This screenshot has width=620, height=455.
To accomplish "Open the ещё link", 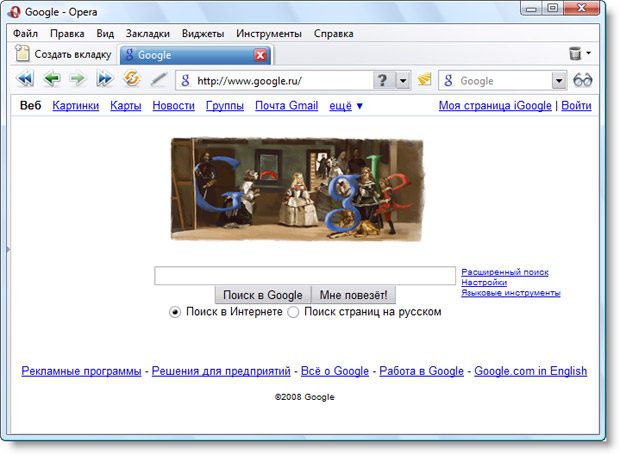I will pos(340,106).
